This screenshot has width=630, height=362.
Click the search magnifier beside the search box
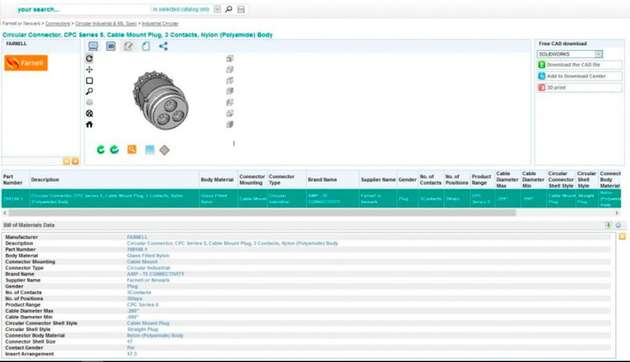point(229,9)
